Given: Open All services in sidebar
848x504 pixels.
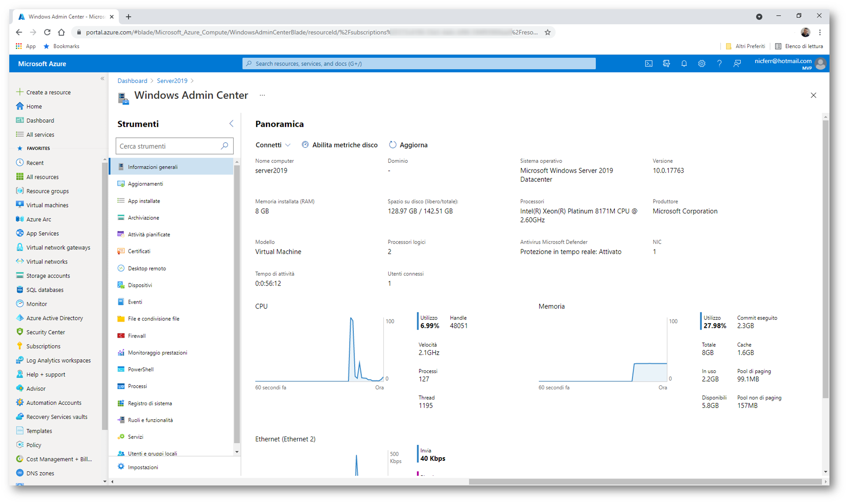Looking at the screenshot, I should click(40, 135).
